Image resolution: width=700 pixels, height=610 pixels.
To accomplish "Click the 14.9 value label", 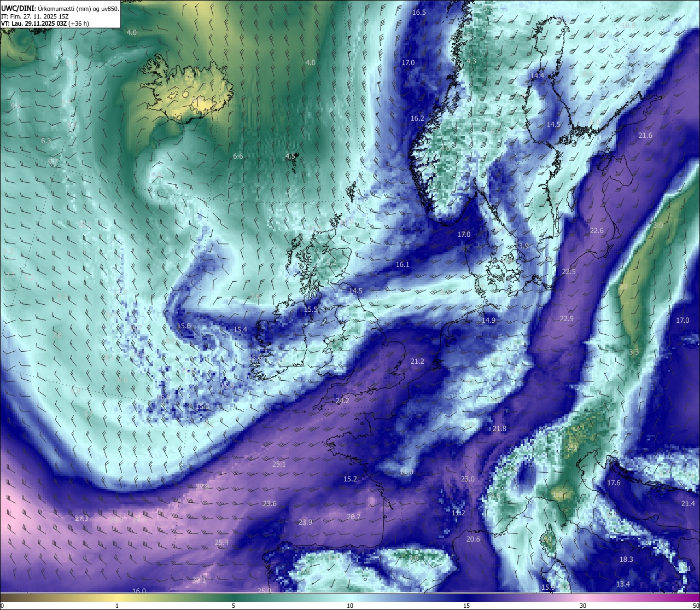I will (488, 321).
